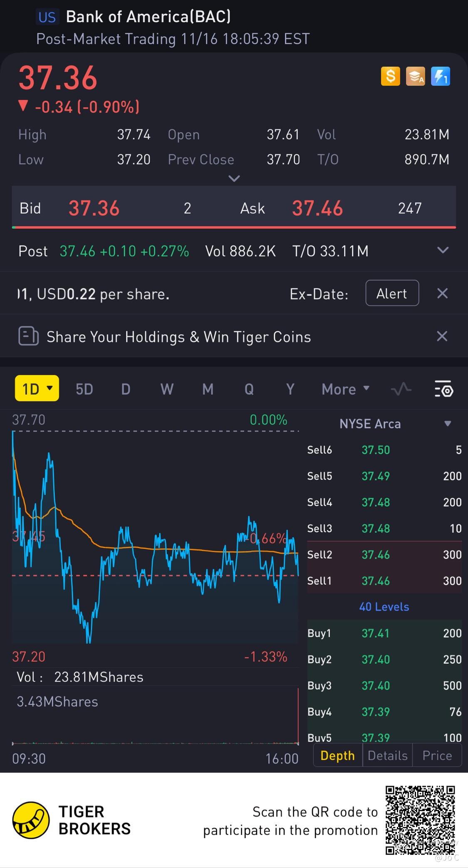The width and height of the screenshot is (468, 868).
Task: Switch chart to the M monthly tab
Action: [208, 389]
